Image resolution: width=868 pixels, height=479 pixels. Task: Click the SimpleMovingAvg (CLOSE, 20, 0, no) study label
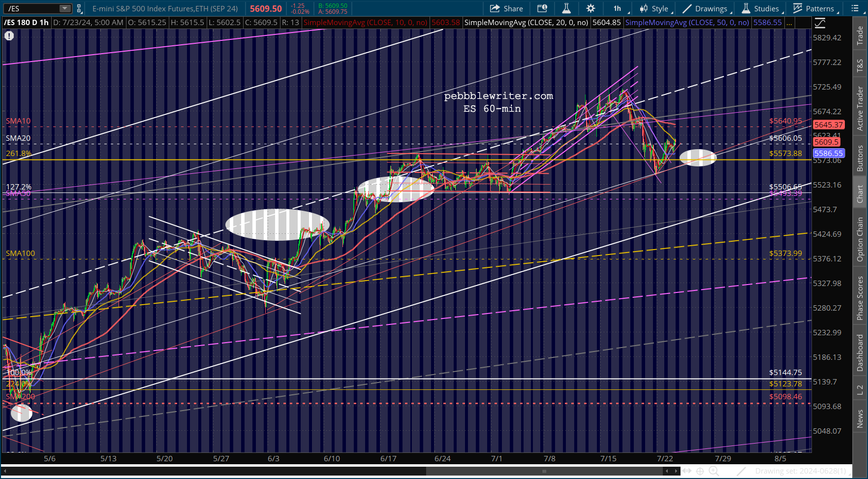pyautogui.click(x=526, y=23)
